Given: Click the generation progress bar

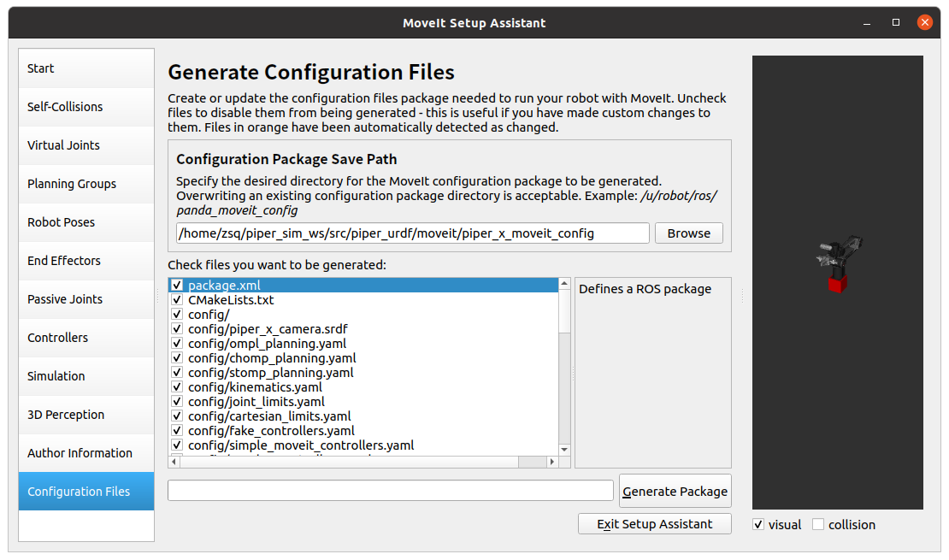Looking at the screenshot, I should pos(391,491).
